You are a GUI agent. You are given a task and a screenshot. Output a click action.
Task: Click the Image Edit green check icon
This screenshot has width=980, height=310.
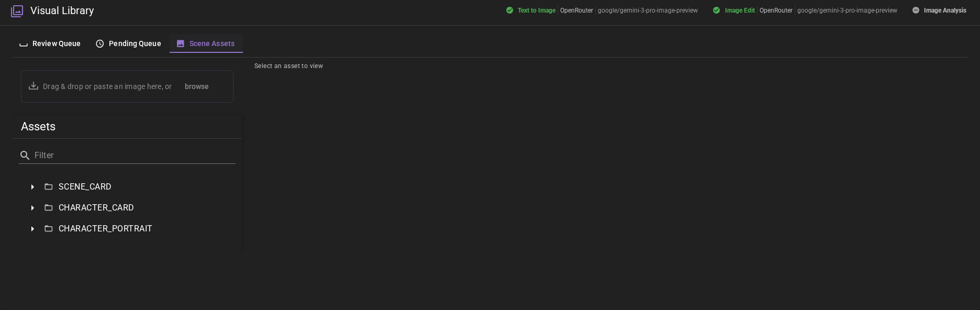[x=716, y=10]
